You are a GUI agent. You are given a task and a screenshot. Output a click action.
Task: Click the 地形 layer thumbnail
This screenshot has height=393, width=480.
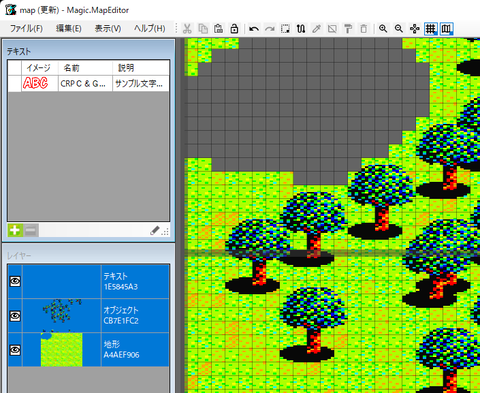pos(62,350)
